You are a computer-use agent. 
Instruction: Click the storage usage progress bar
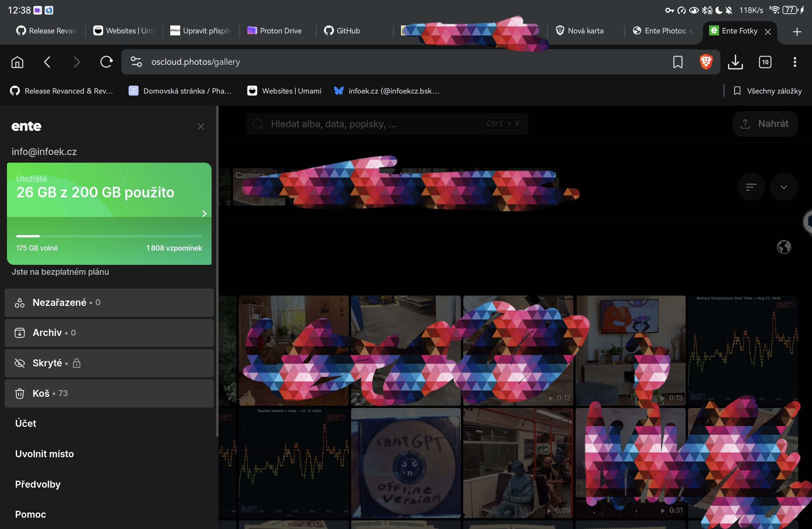point(109,236)
